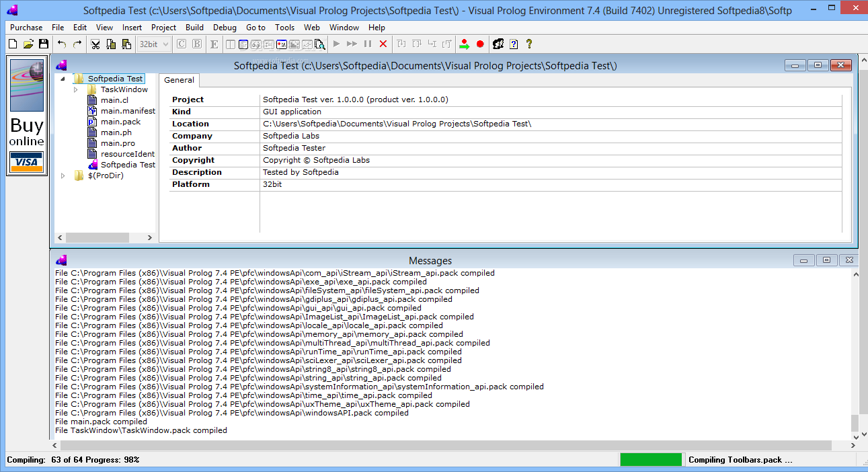Image resolution: width=868 pixels, height=472 pixels.
Task: Click Messages window vertical scrollbar
Action: pyautogui.click(x=855, y=355)
